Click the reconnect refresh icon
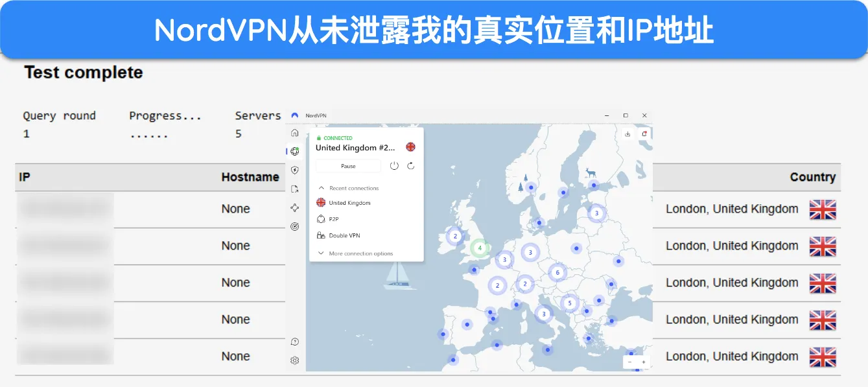The image size is (868, 387). (x=411, y=166)
